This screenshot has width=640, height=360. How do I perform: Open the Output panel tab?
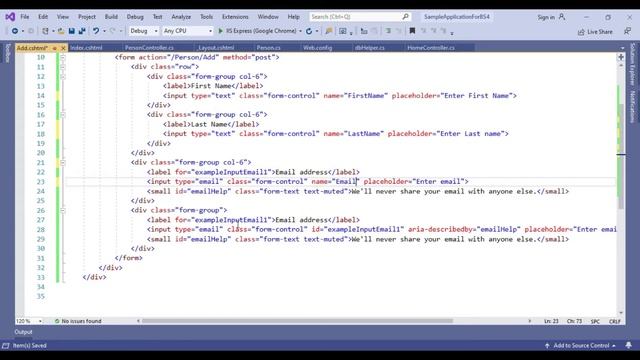click(x=23, y=332)
